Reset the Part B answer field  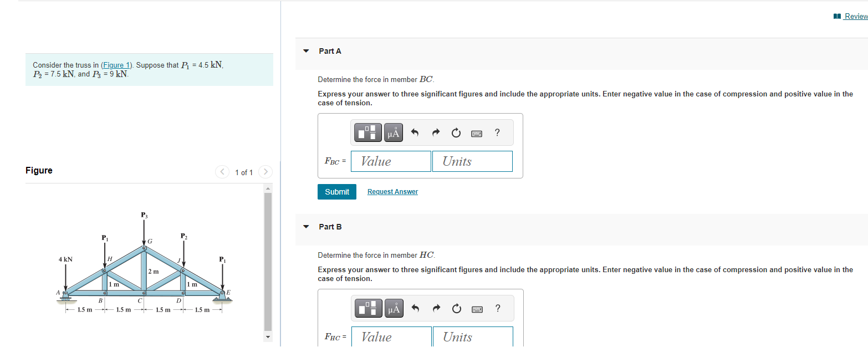(x=456, y=309)
